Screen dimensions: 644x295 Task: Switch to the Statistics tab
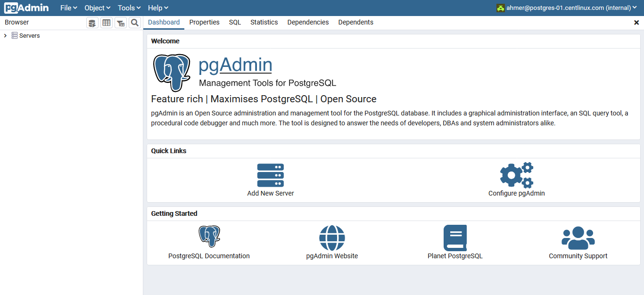[264, 22]
